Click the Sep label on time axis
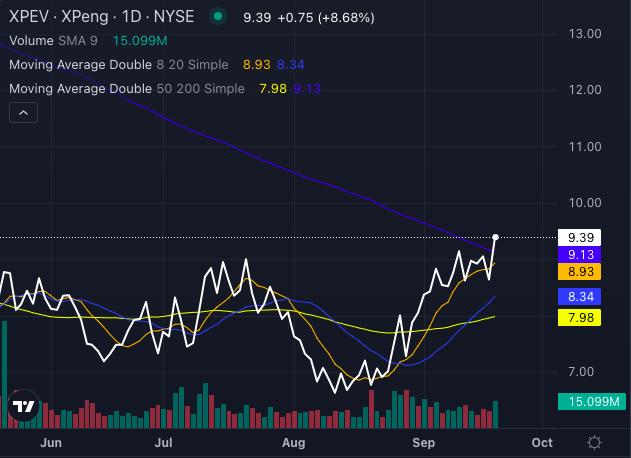This screenshot has width=631, height=458. [423, 443]
